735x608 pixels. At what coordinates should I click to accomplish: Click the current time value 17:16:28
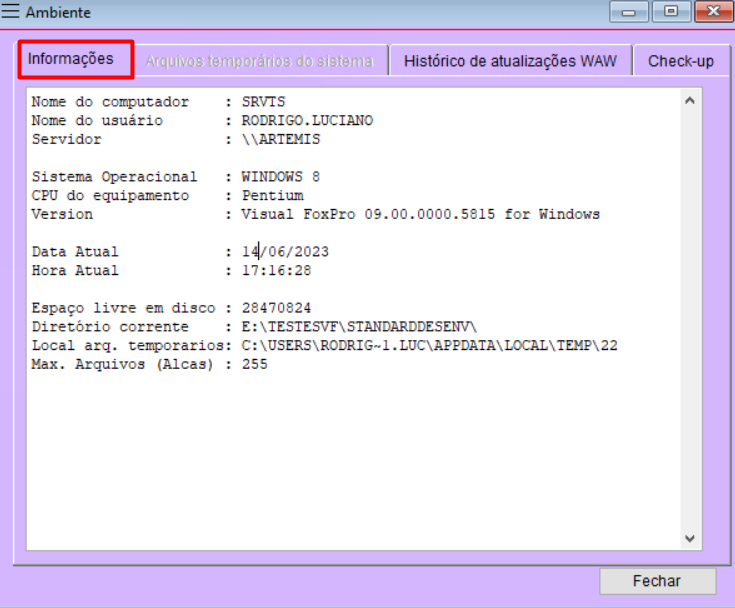(276, 270)
